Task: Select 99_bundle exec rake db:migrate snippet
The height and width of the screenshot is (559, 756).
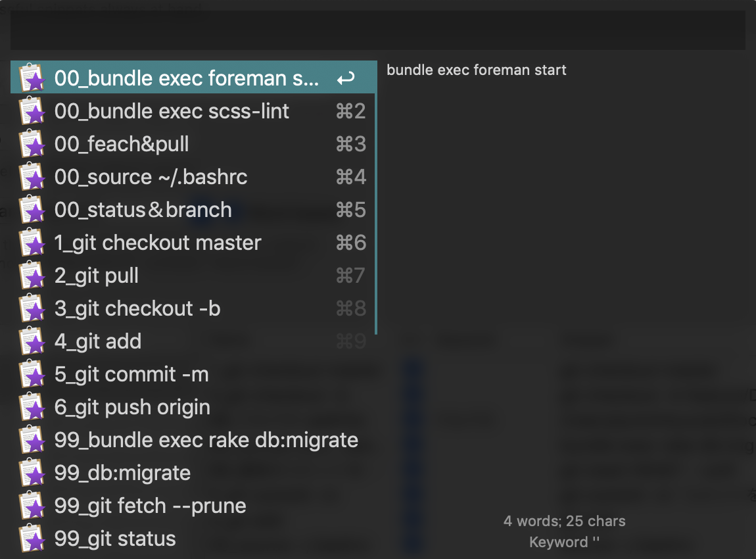Action: [206, 440]
